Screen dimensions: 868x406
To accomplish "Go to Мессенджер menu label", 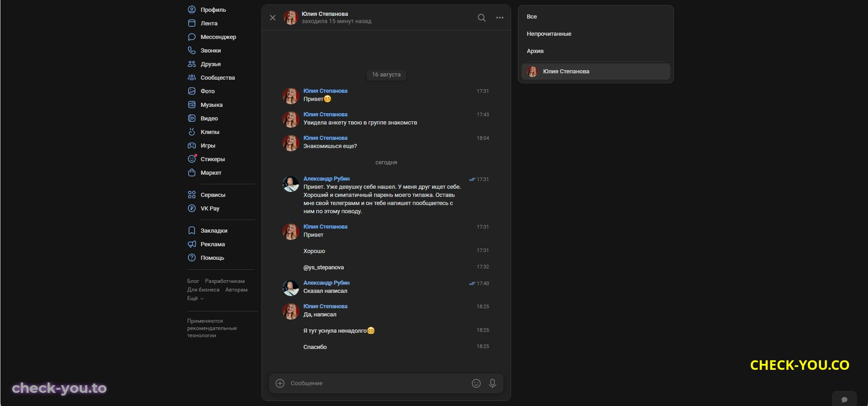I will coord(218,37).
